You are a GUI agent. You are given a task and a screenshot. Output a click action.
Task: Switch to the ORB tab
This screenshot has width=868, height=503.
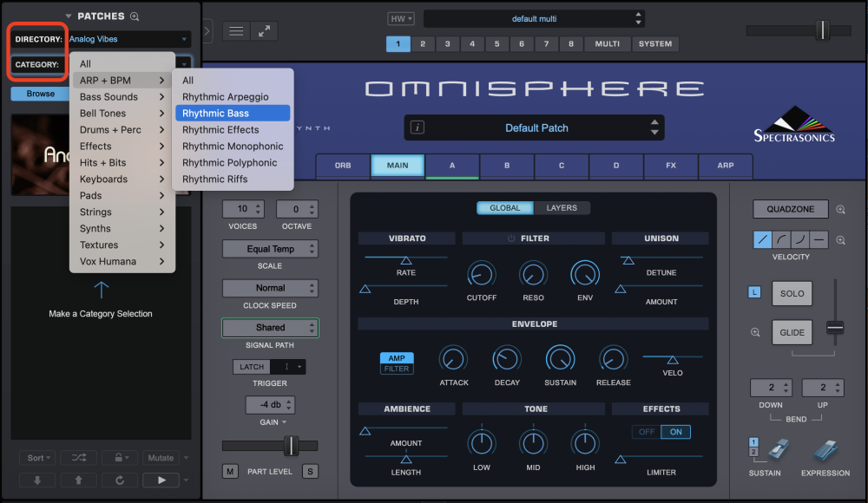pyautogui.click(x=343, y=166)
